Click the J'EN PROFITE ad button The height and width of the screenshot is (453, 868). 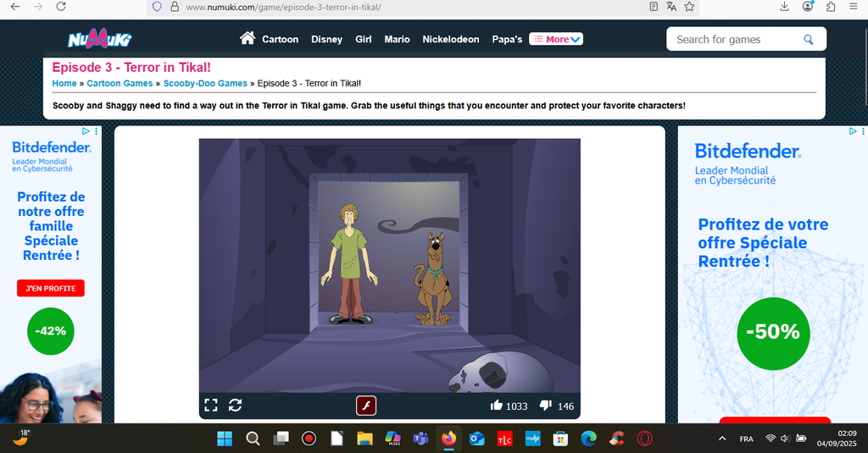(51, 289)
